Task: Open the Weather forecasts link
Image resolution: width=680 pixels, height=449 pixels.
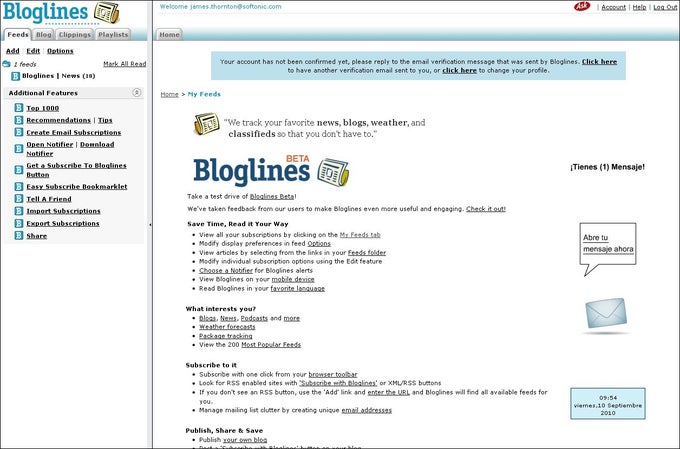Action: click(227, 327)
